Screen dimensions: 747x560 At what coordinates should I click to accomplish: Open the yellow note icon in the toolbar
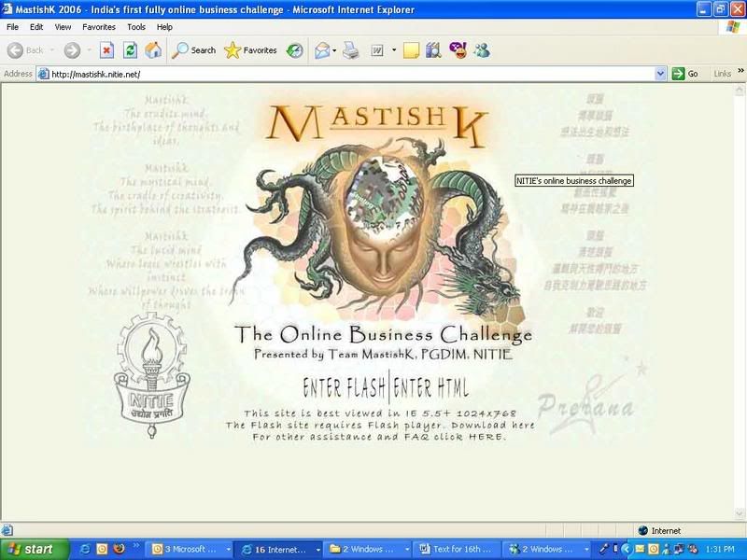point(411,50)
